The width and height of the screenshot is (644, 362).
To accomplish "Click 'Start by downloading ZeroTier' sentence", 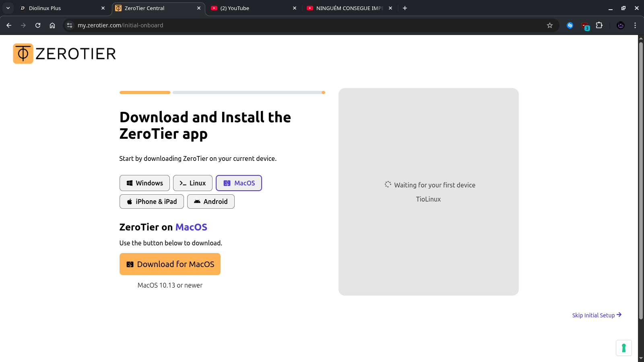I will (198, 158).
